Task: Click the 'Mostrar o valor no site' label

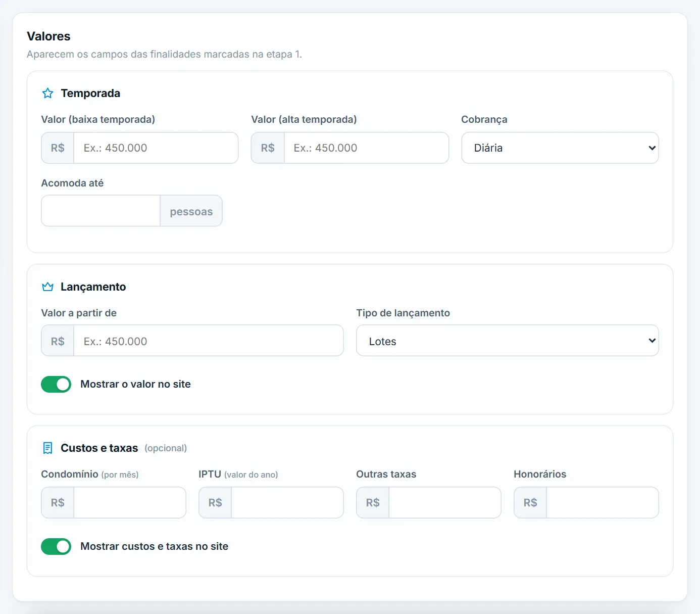Action: 135,384
